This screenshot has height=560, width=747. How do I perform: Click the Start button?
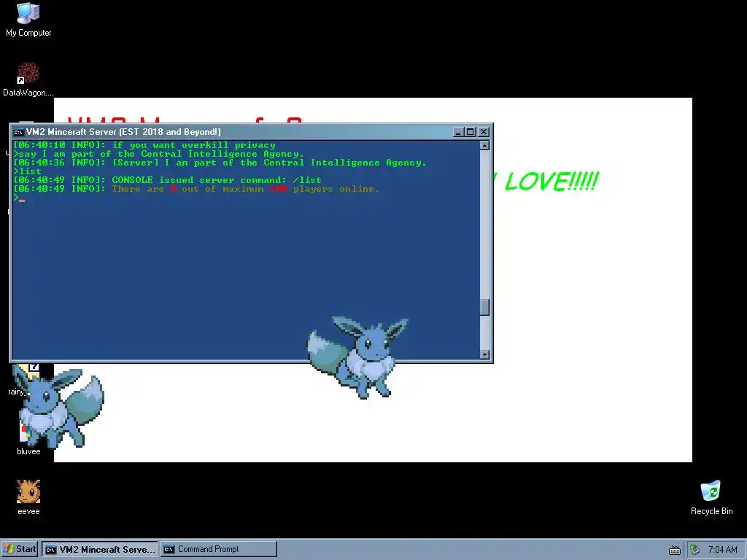click(20, 549)
